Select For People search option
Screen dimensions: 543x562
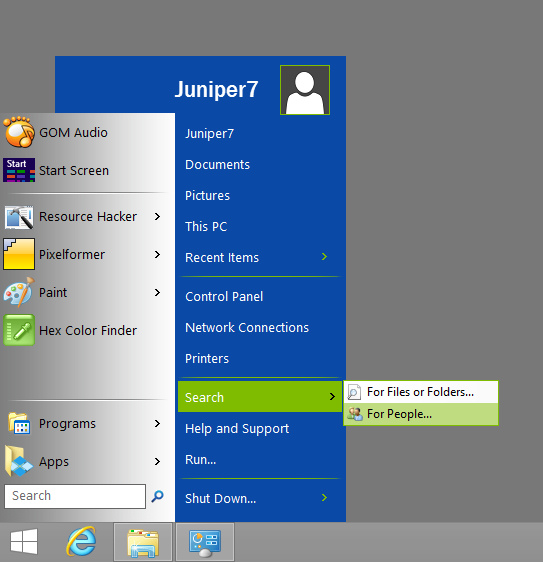(421, 414)
